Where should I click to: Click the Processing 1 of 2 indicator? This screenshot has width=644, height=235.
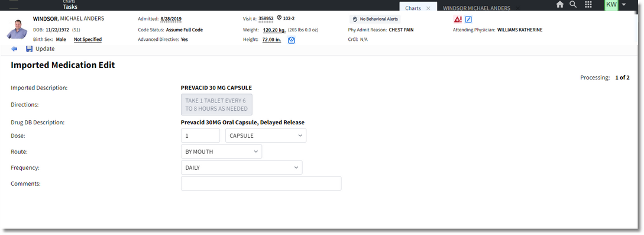605,78
